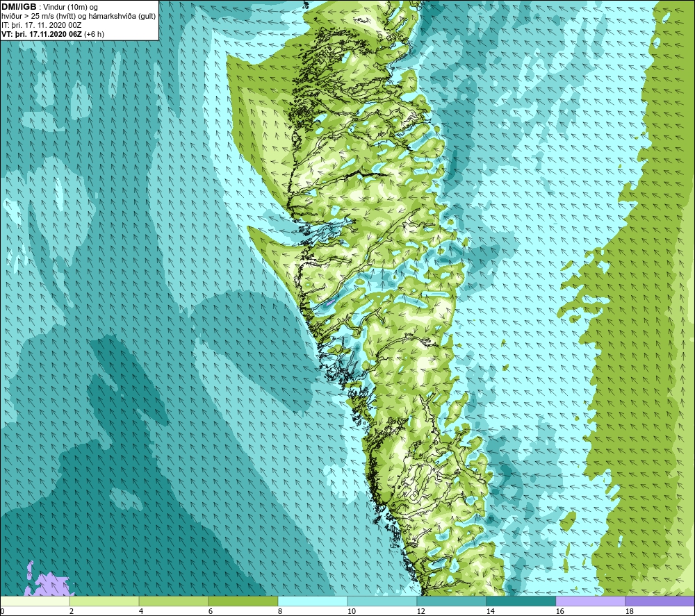
Task: Click the purple above-18 m/s legend swatch
Action: pyautogui.click(x=660, y=601)
